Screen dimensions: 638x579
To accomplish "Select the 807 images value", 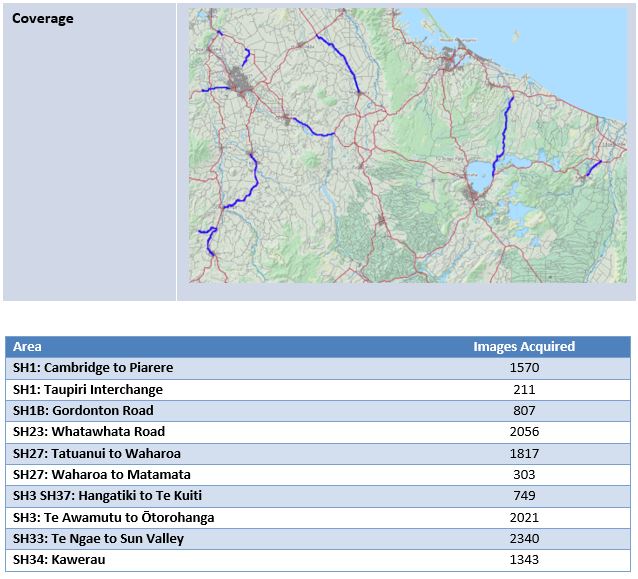I will [523, 411].
